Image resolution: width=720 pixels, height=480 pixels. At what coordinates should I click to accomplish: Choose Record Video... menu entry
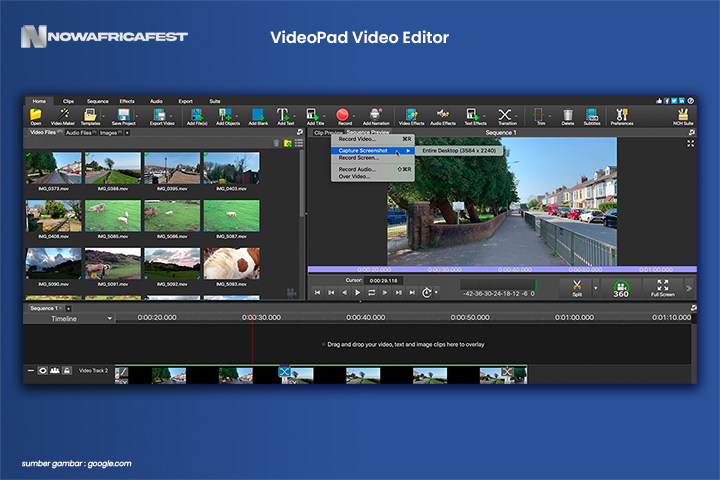pyautogui.click(x=372, y=139)
